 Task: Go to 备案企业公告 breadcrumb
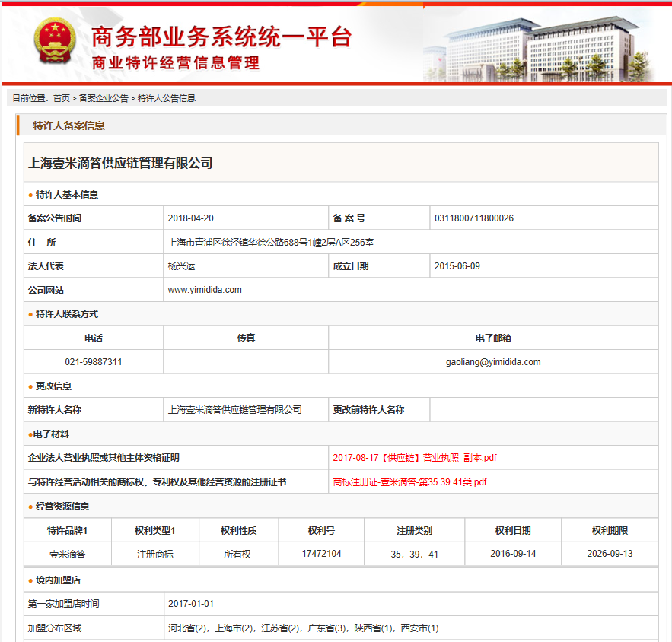click(x=104, y=98)
